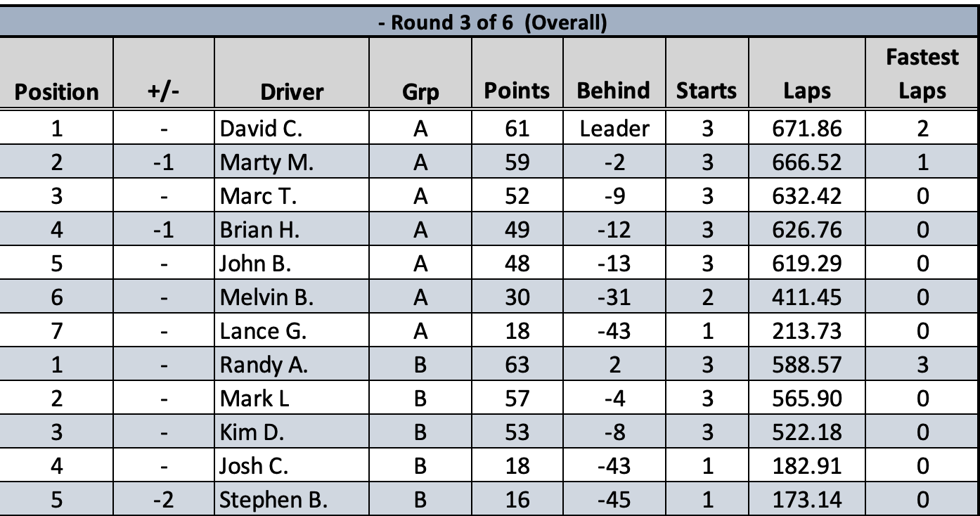Select the Grp column header
The height and width of the screenshot is (516, 980).
tap(420, 91)
